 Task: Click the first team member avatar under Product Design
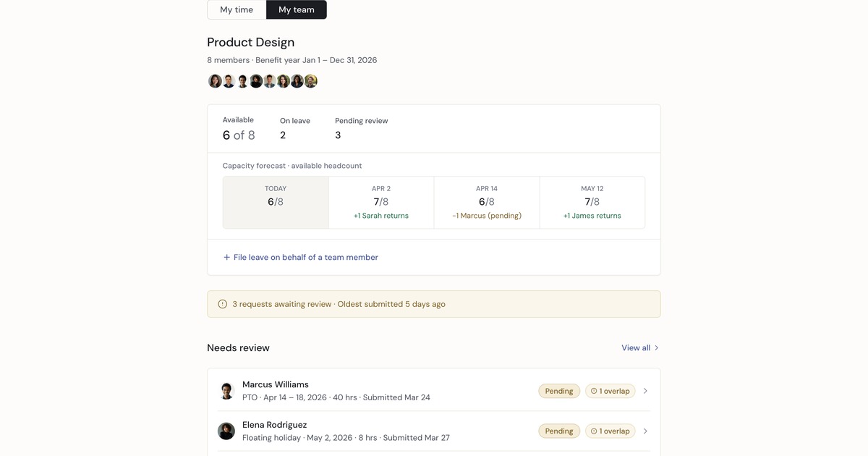[x=215, y=81]
